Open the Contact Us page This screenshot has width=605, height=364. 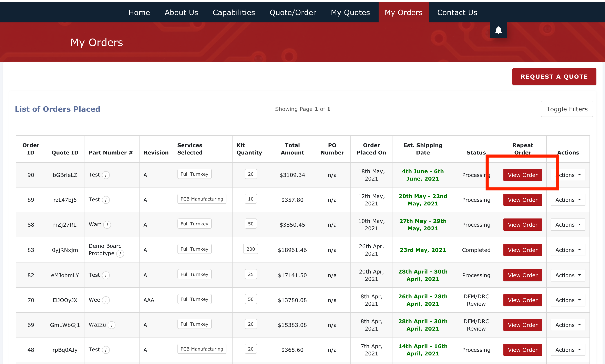pyautogui.click(x=457, y=12)
